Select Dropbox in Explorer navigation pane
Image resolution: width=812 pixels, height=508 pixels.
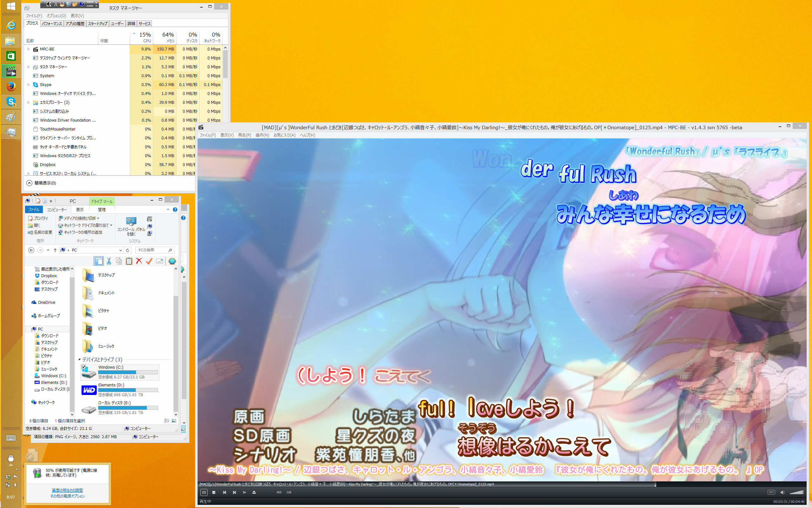click(49, 276)
